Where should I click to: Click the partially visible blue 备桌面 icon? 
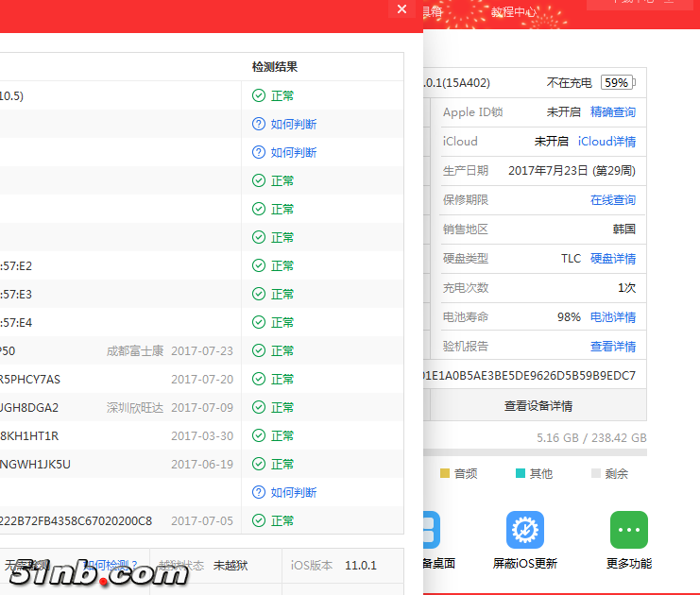[x=432, y=531]
